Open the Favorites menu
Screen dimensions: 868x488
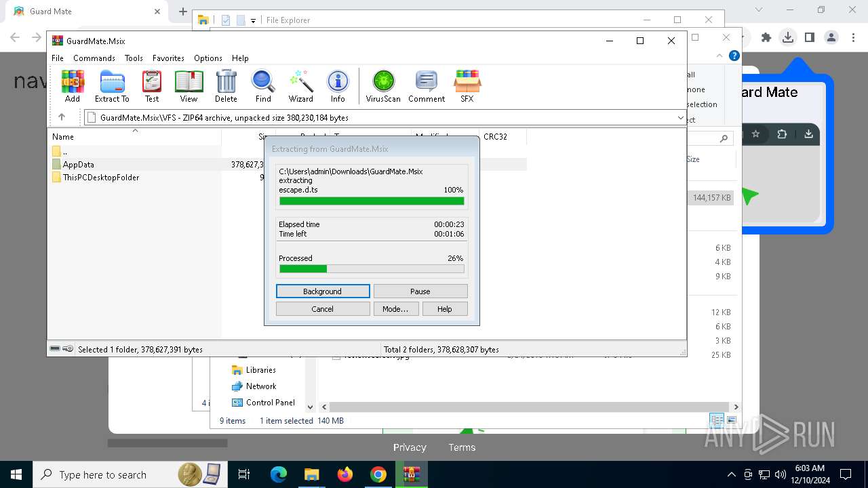tap(168, 58)
